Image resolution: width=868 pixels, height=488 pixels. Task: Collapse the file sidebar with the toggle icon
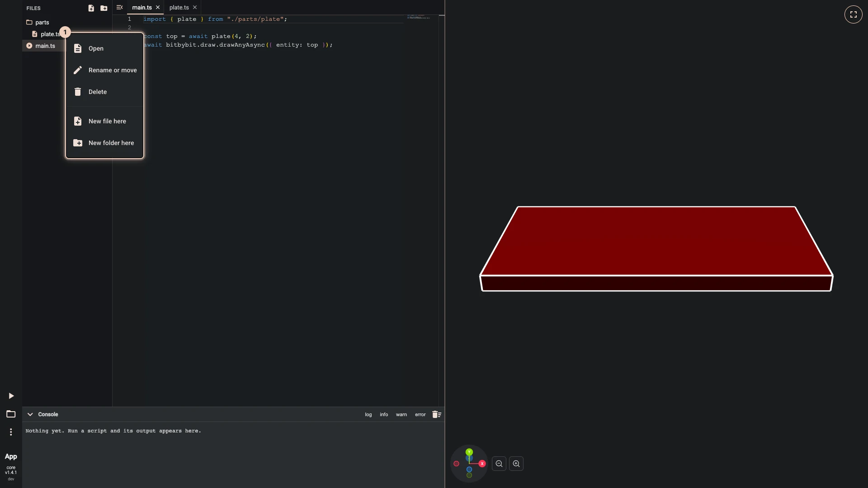(x=119, y=7)
